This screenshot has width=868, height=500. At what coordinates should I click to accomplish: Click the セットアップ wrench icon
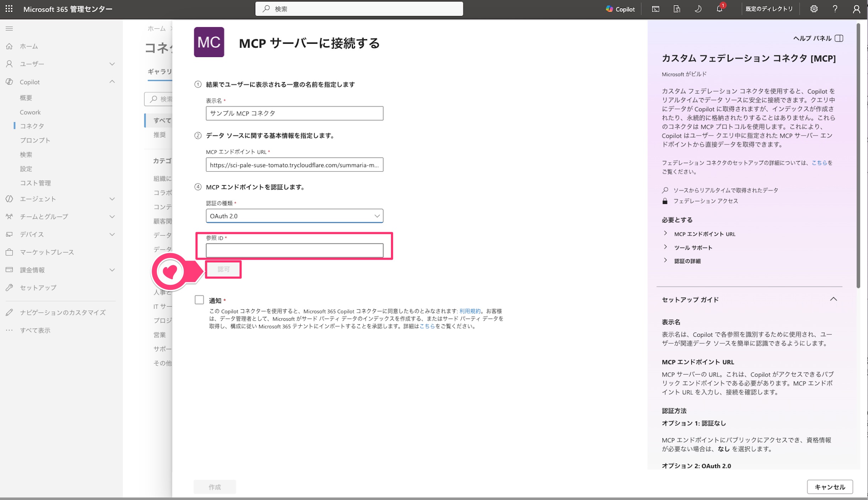click(x=9, y=288)
